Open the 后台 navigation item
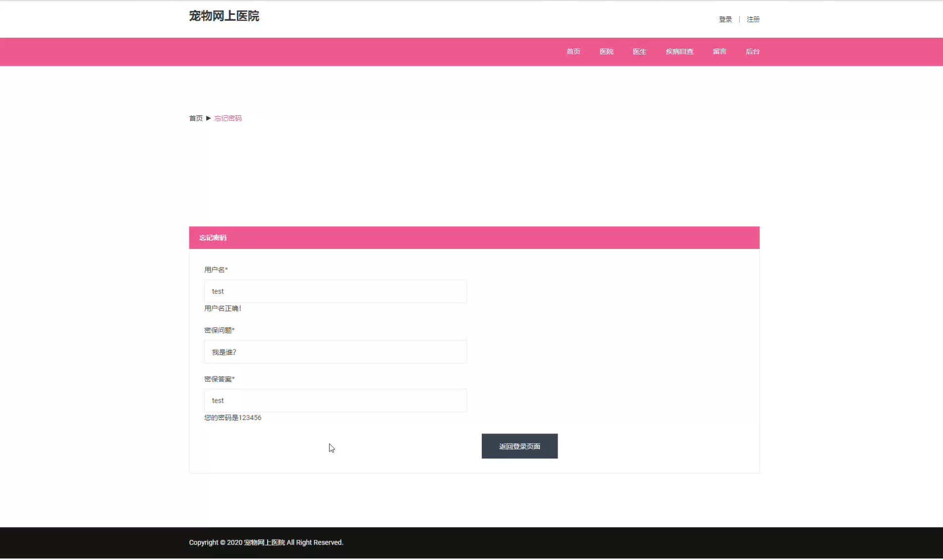The image size is (943, 560). (x=753, y=51)
